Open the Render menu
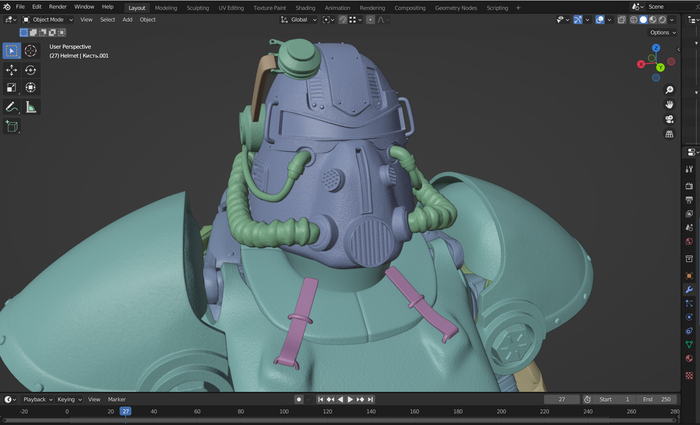This screenshot has width=700, height=425. pos(58,7)
